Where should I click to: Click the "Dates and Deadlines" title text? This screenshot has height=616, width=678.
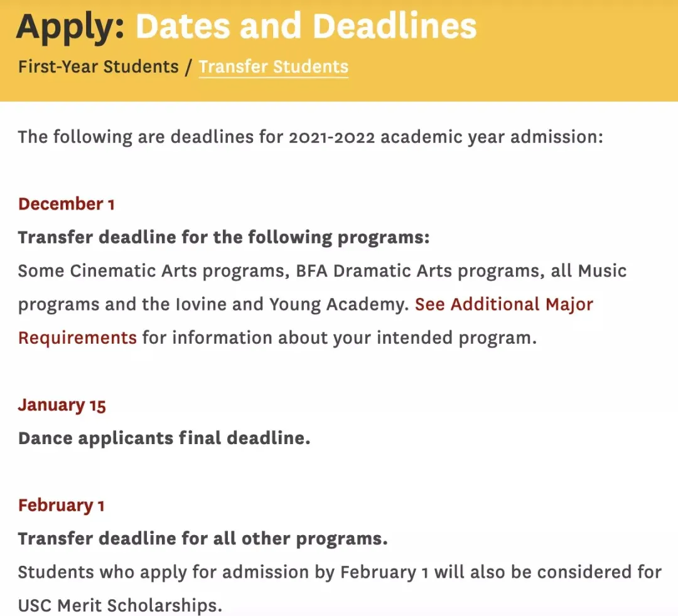pos(306,26)
